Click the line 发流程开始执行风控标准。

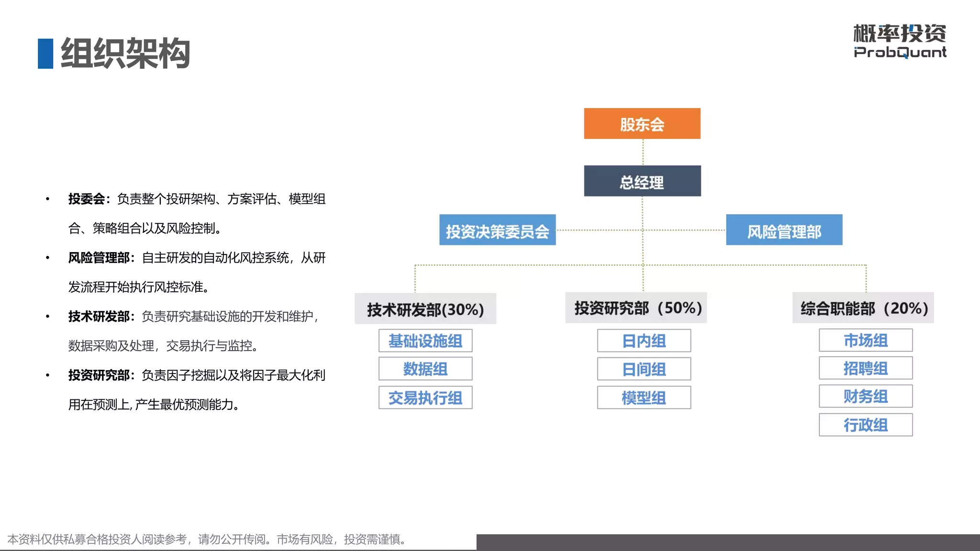click(x=139, y=287)
